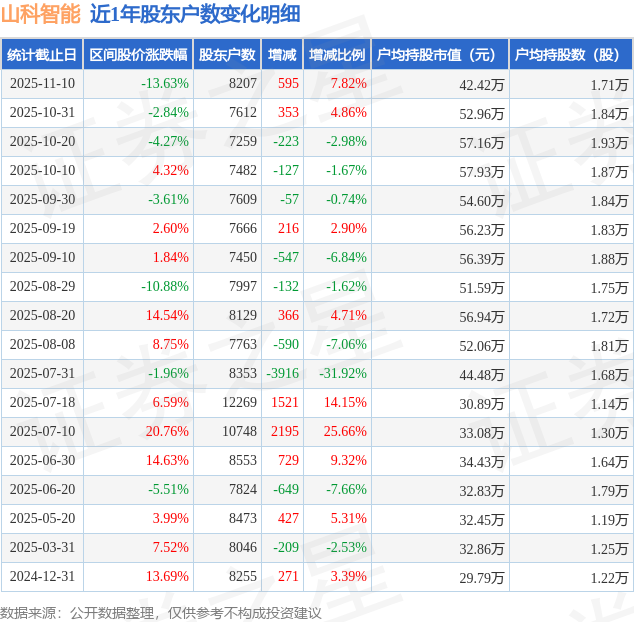Select the 2025-11-10 date cell
This screenshot has height=622, width=634.
42,84
